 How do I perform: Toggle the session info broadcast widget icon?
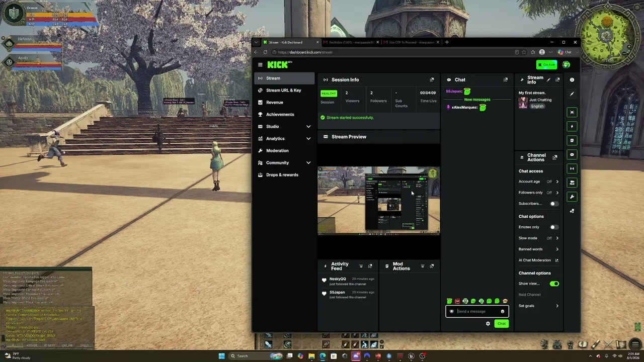572,168
